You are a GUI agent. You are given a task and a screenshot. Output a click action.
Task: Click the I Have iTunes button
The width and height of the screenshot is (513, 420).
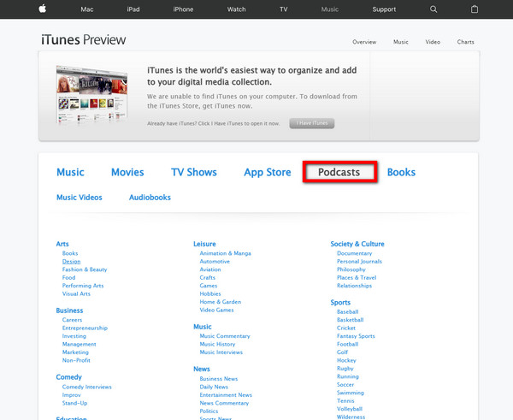coord(312,123)
